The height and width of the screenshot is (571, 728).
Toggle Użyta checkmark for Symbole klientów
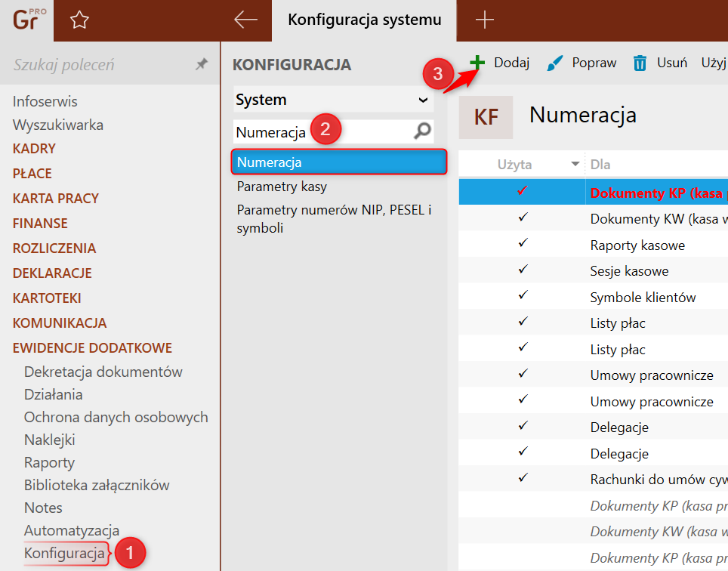[523, 296]
